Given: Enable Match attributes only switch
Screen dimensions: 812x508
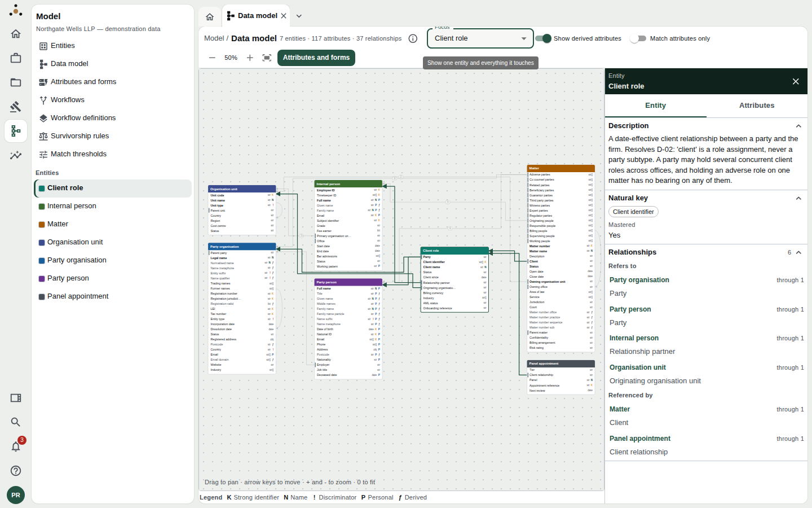Looking at the screenshot, I should tap(638, 38).
